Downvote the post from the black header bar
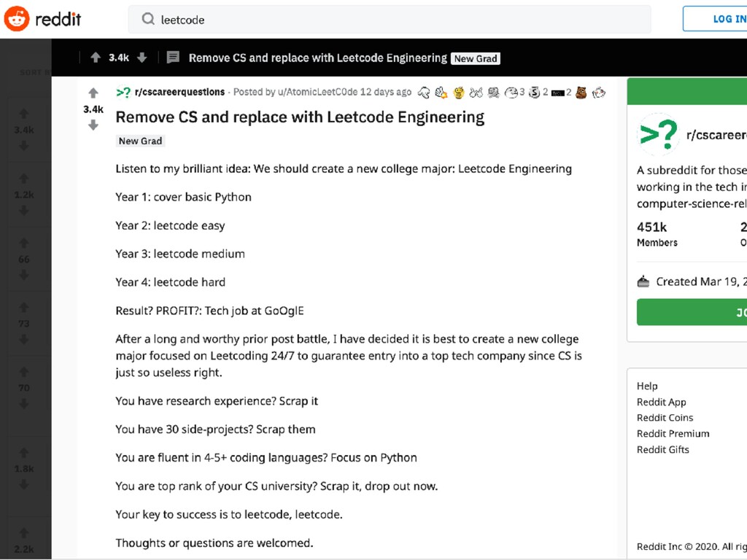The height and width of the screenshot is (560, 747). tap(142, 58)
